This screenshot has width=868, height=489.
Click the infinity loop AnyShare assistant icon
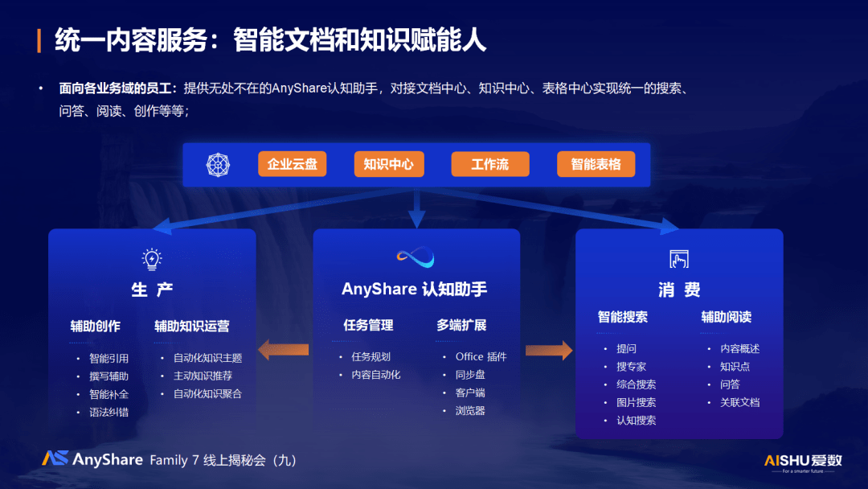(x=416, y=257)
